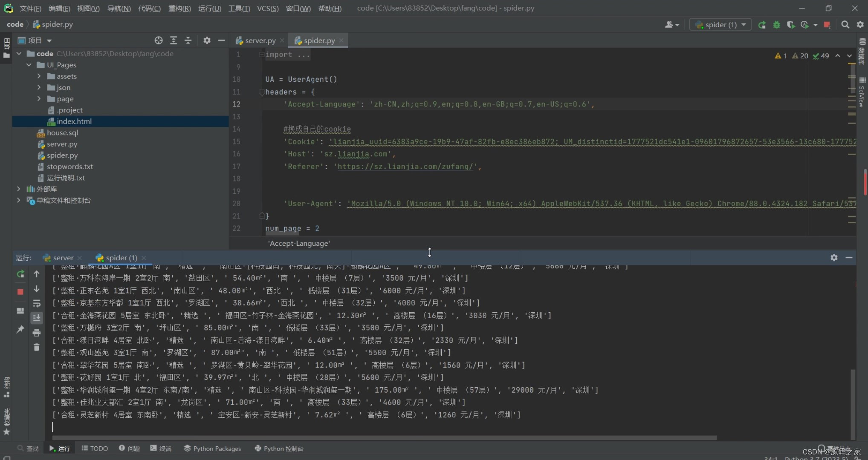Open Python Packages tool window

point(212,448)
